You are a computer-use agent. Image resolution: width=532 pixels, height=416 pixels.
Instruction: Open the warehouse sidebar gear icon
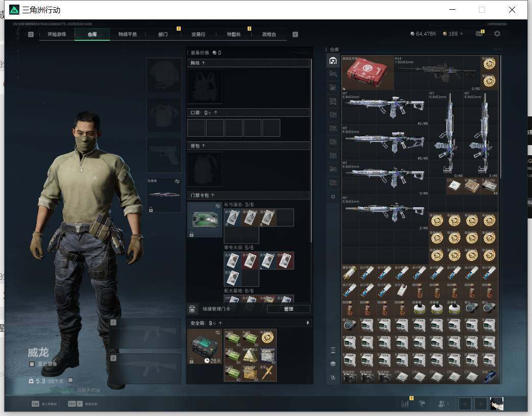333,197
